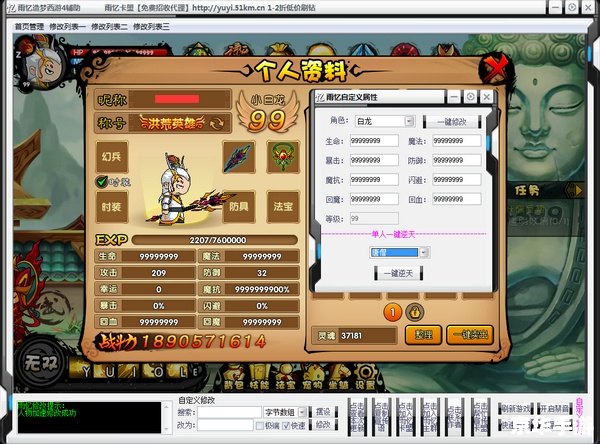Click the 闪避 value input field
The width and height of the screenshot is (600, 444).
457,180
